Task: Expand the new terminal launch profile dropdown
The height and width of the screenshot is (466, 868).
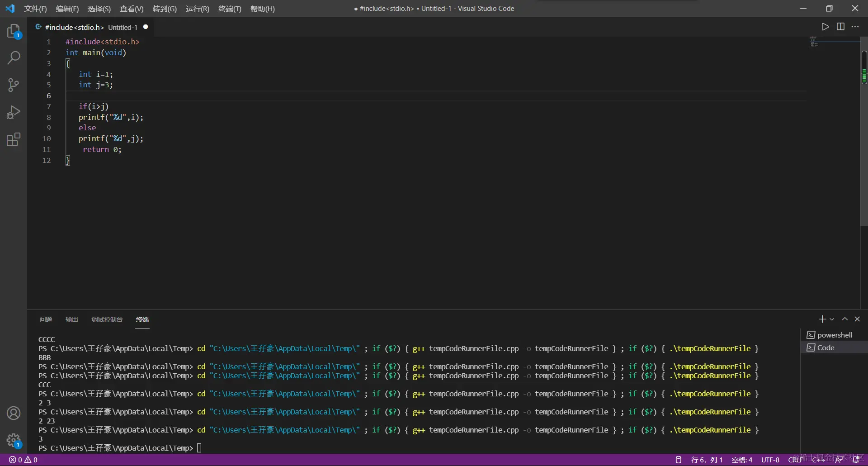Action: [x=832, y=319]
